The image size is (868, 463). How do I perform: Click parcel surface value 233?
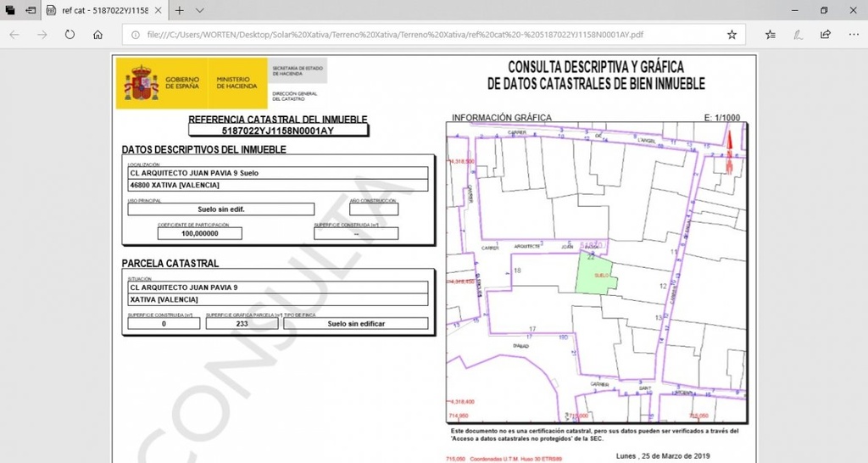coord(242,323)
